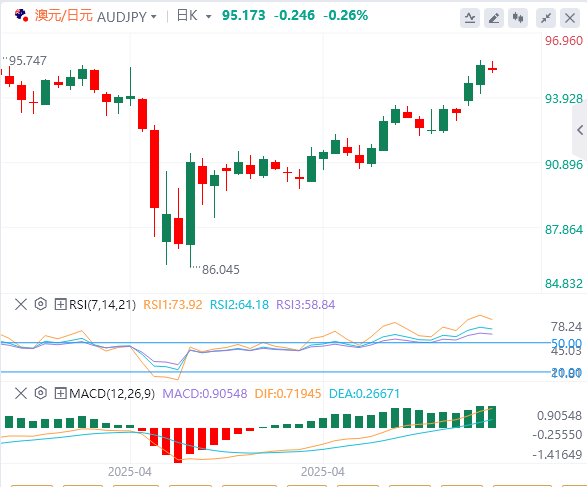Expand the MACD panel plus icon

(60, 393)
